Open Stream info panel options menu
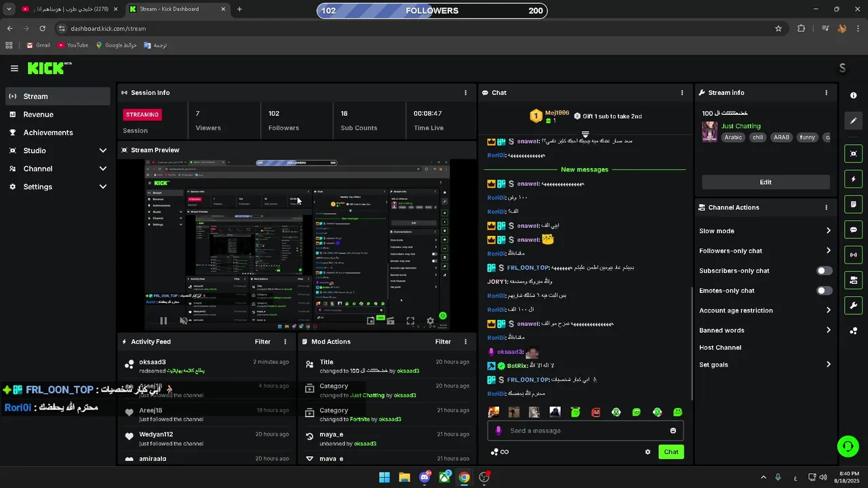 (x=826, y=93)
